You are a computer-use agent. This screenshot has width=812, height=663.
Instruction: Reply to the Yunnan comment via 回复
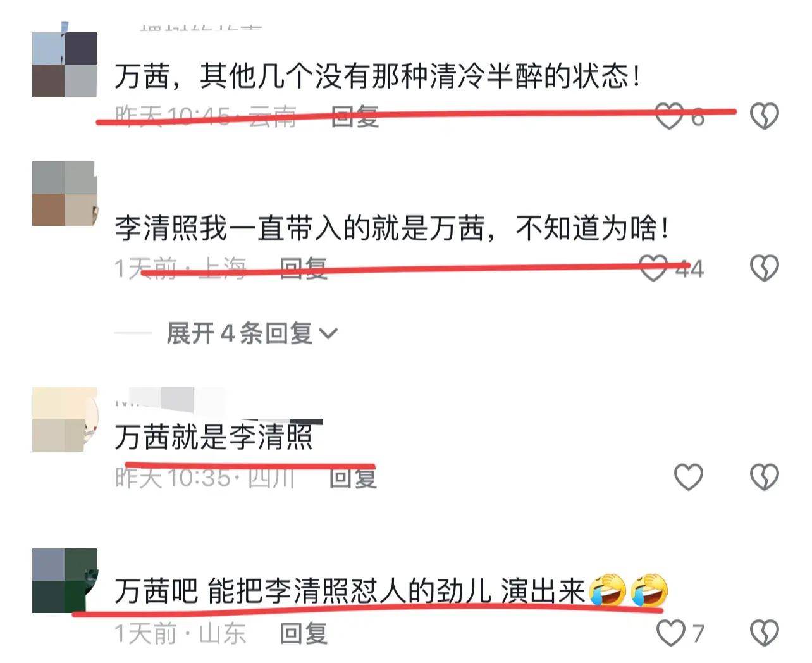355,116
